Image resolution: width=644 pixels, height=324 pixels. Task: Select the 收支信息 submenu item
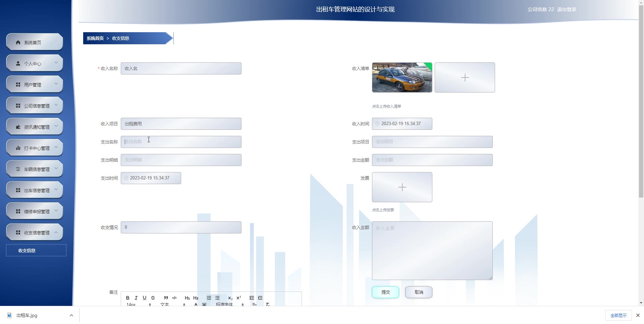point(36,250)
